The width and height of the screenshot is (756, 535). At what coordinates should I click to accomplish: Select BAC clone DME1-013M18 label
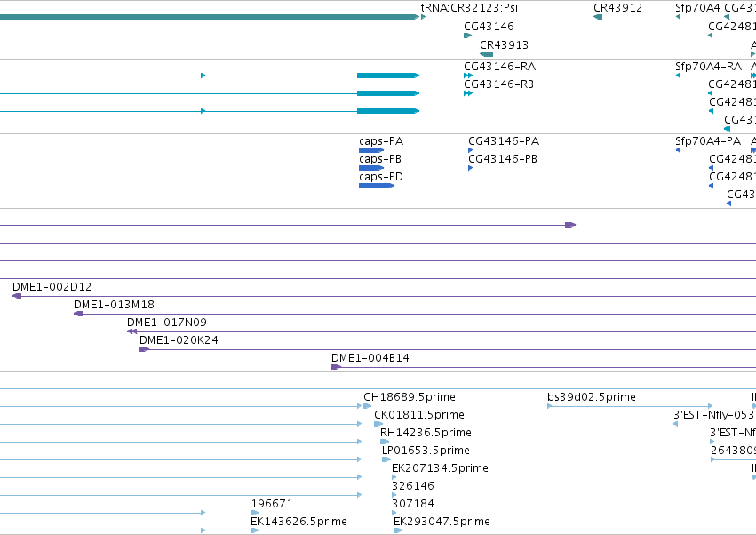click(114, 305)
